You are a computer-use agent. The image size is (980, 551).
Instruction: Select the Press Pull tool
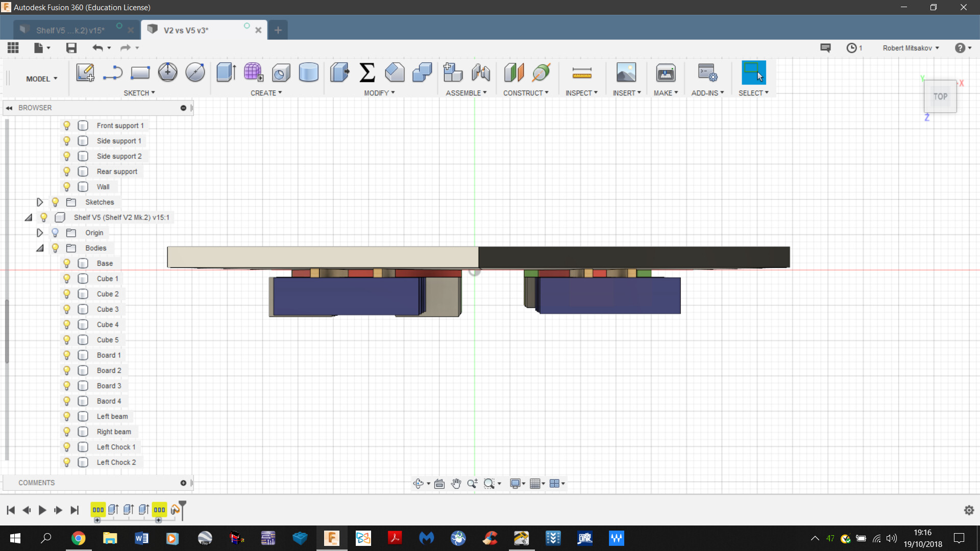tap(339, 72)
